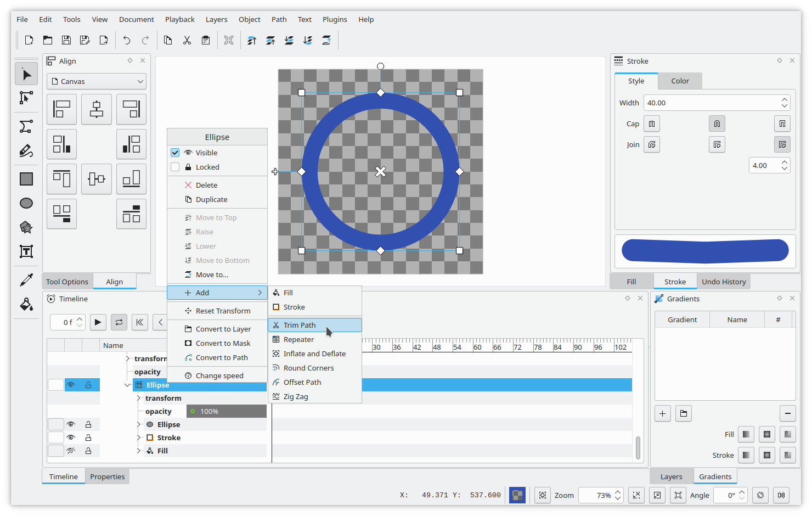
Task: Select the arrow selection tool
Action: [x=26, y=74]
